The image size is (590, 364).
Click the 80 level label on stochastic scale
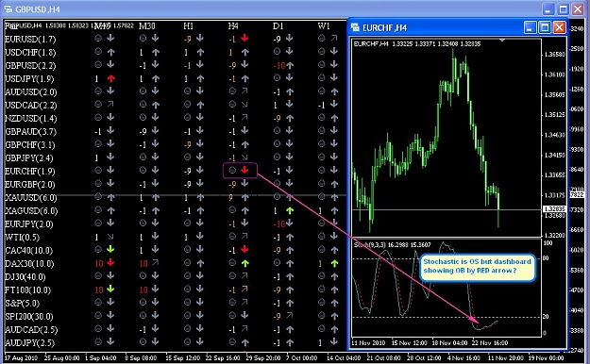pyautogui.click(x=546, y=258)
